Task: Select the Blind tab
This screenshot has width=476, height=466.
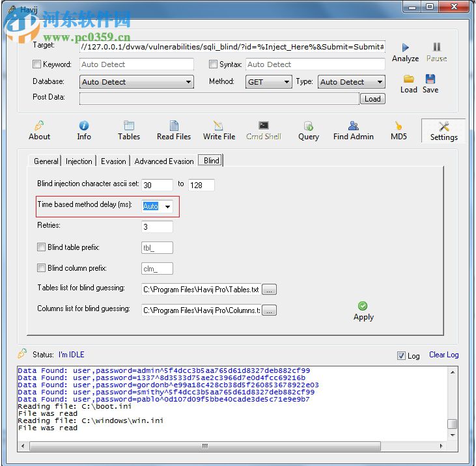Action: click(211, 161)
